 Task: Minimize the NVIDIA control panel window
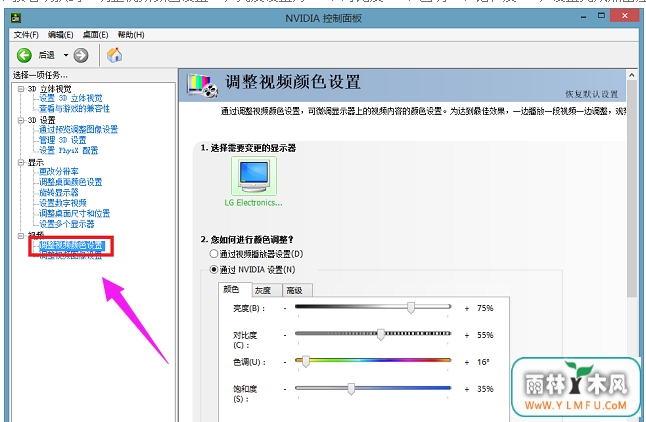click(583, 17)
